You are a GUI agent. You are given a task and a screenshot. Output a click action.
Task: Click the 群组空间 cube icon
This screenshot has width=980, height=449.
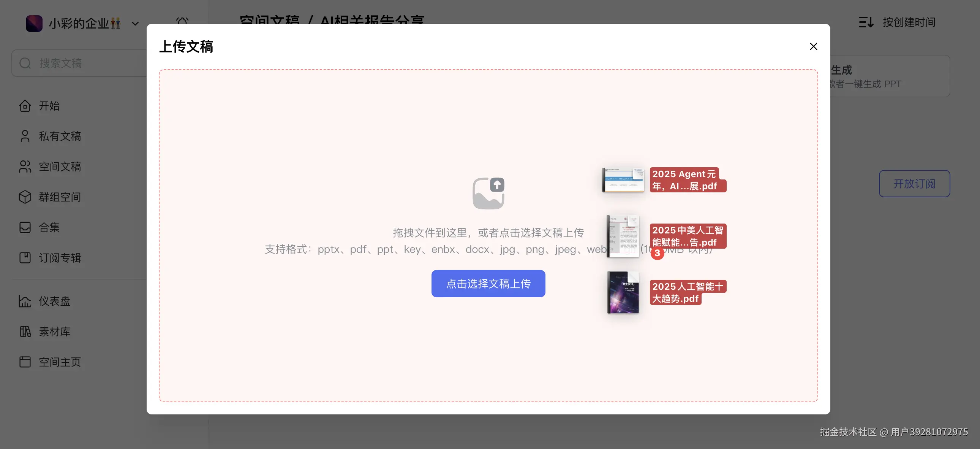point(25,197)
